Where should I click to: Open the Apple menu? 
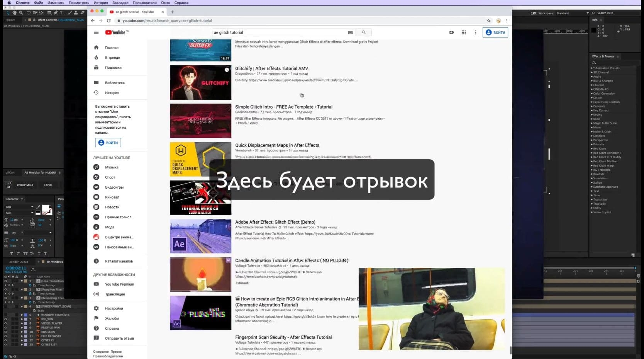point(9,3)
